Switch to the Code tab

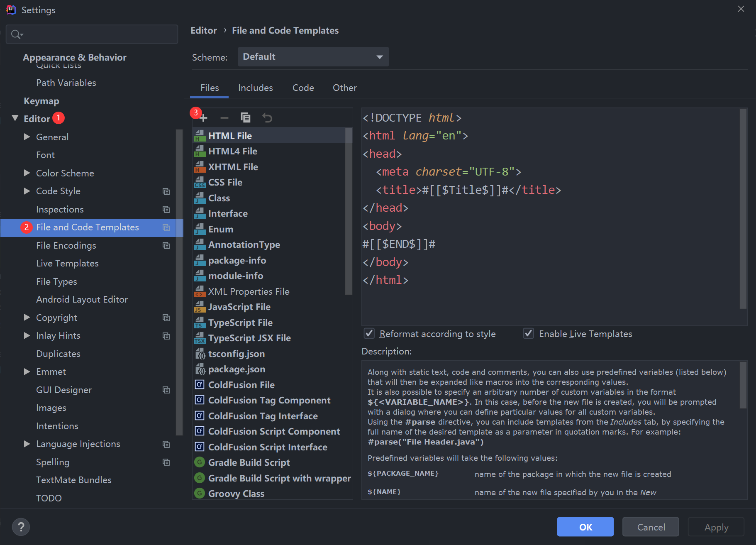[303, 88]
